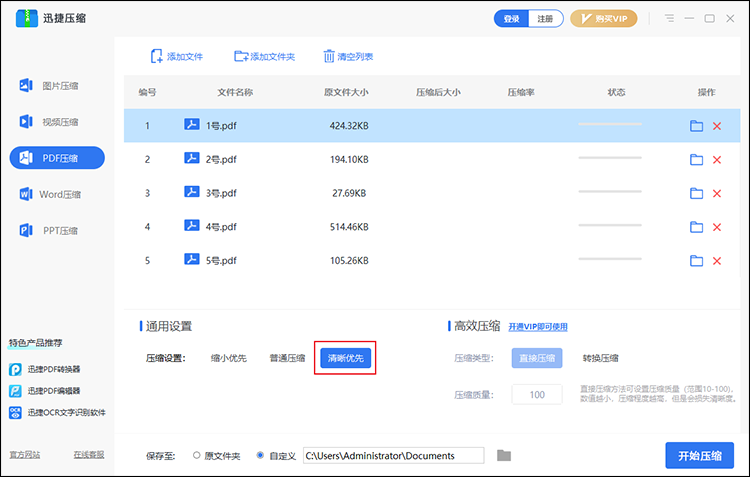Open the hamburger menu in title bar
750x477 pixels.
click(669, 18)
